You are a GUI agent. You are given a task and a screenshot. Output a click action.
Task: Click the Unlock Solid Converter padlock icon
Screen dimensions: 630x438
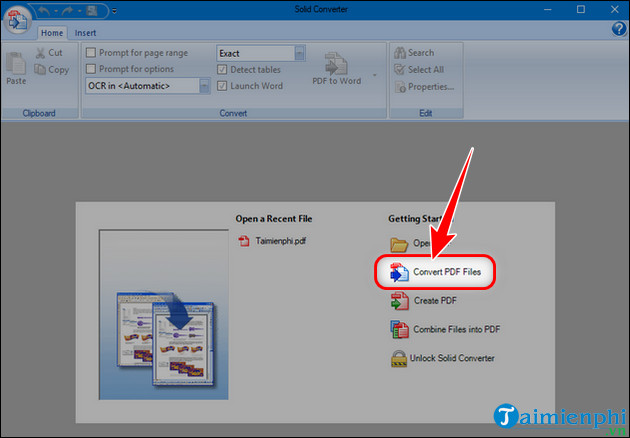(x=399, y=358)
